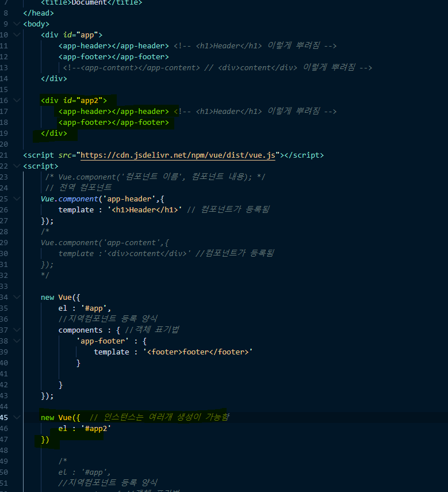The image size is (448, 492).
Task: Click the closing </head> tag
Action: [39, 13]
